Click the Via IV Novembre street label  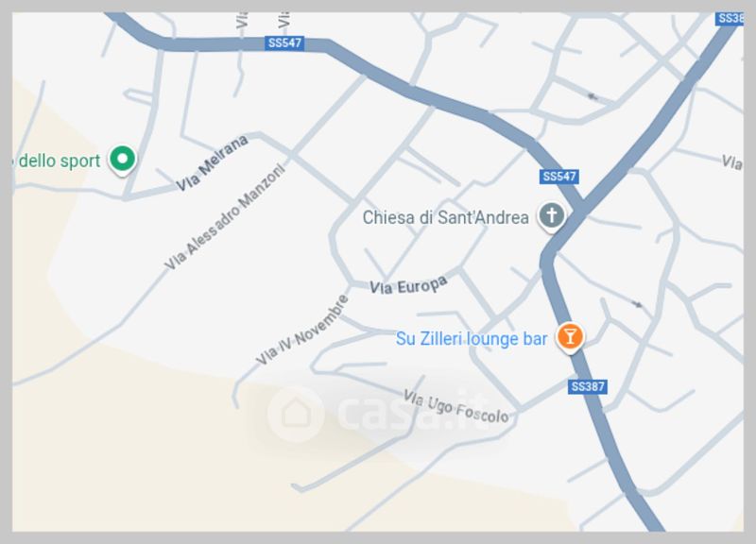[301, 330]
